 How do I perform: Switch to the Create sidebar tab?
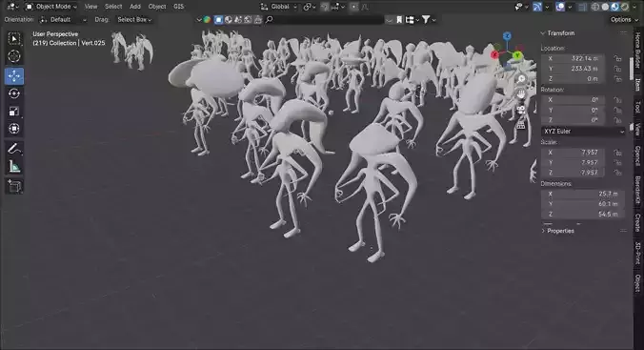coord(638,222)
